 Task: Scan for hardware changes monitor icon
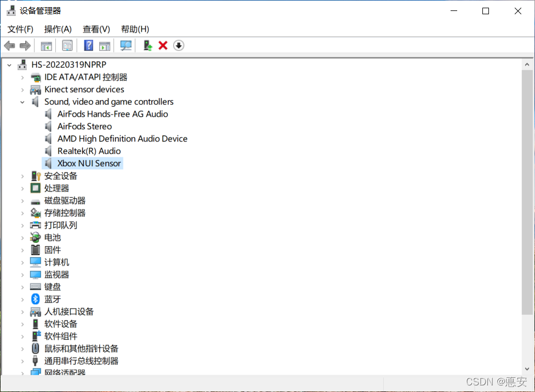click(x=126, y=46)
